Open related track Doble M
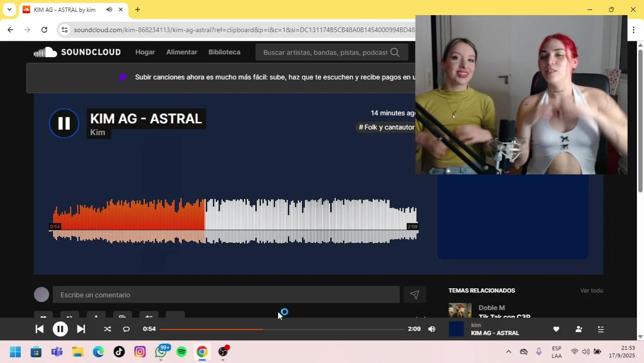 click(x=492, y=308)
